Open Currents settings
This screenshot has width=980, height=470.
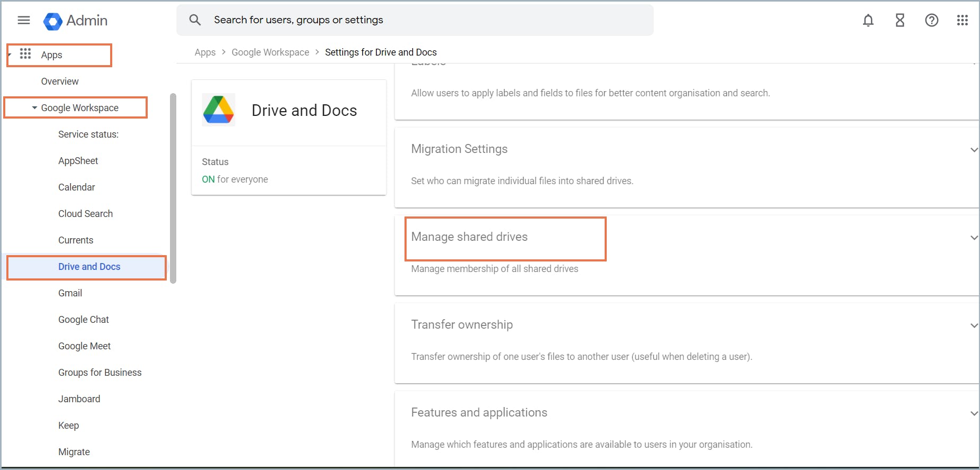coord(76,240)
